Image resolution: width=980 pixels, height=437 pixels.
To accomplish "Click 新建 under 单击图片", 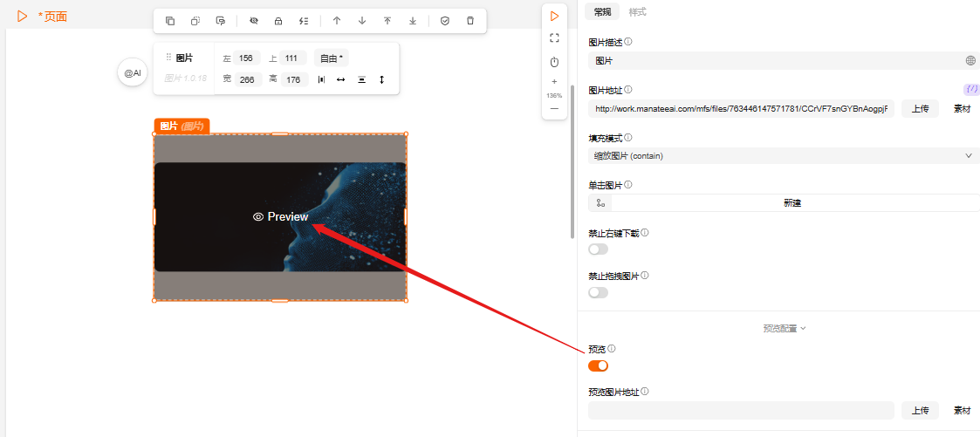I will (x=792, y=203).
